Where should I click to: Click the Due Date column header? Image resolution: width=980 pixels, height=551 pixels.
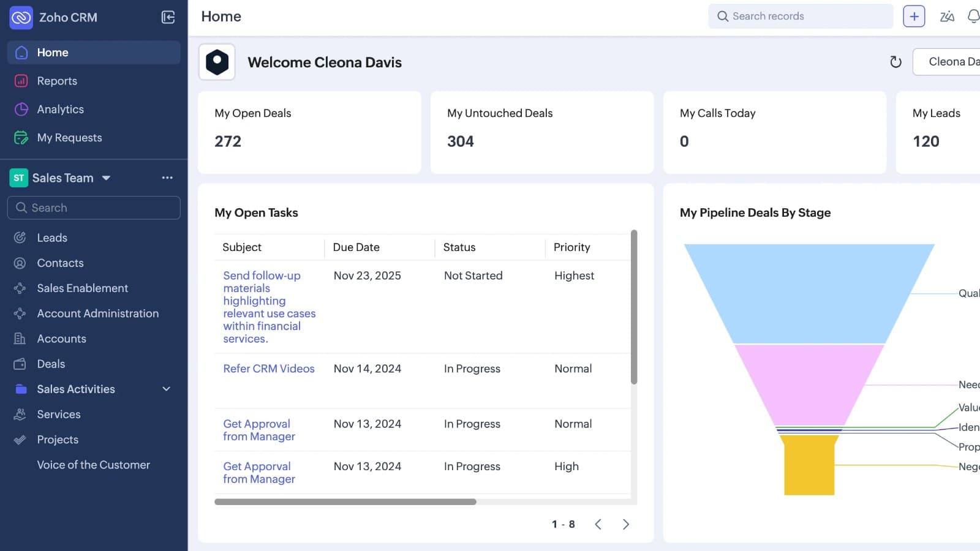pos(356,247)
